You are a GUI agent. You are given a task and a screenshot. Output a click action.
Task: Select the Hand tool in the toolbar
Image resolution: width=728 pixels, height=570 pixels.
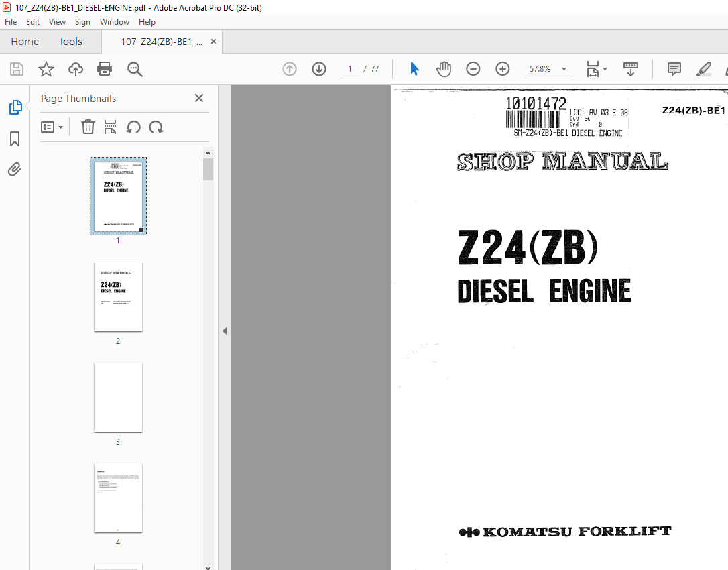coord(444,68)
